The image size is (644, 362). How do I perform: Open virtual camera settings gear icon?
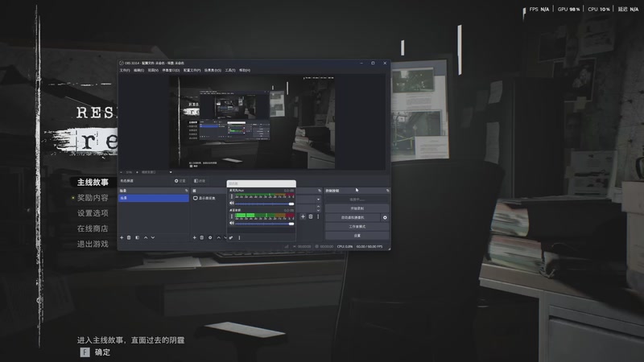tap(385, 217)
